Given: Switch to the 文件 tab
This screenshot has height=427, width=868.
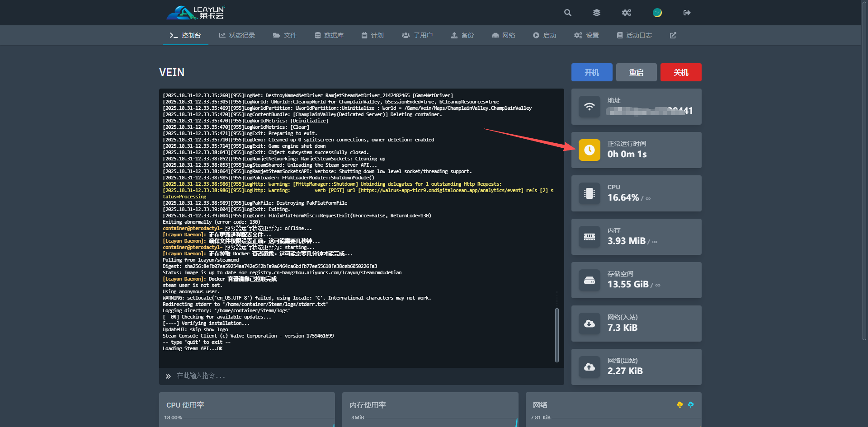Looking at the screenshot, I should 285,35.
